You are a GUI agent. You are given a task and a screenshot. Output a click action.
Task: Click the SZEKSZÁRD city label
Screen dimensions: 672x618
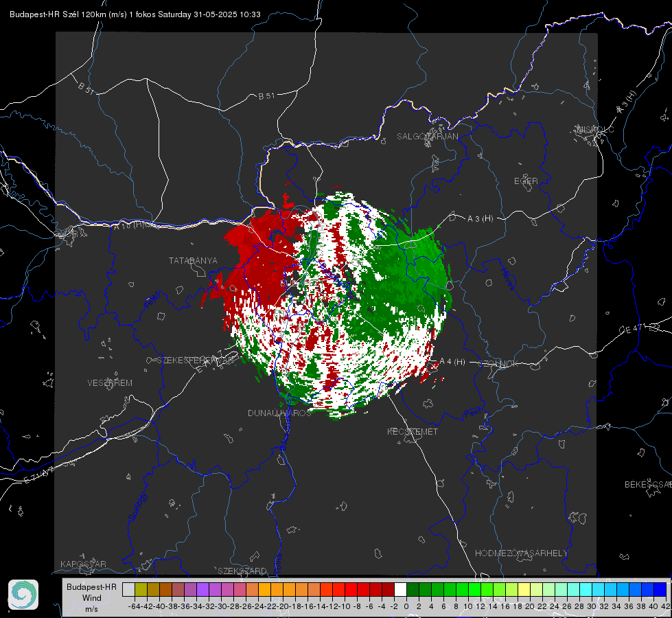coord(242,571)
